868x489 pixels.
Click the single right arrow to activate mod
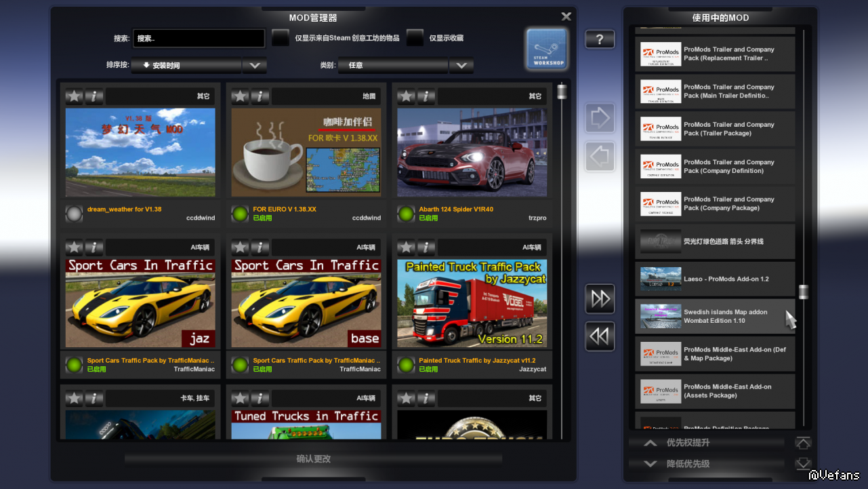coord(600,119)
